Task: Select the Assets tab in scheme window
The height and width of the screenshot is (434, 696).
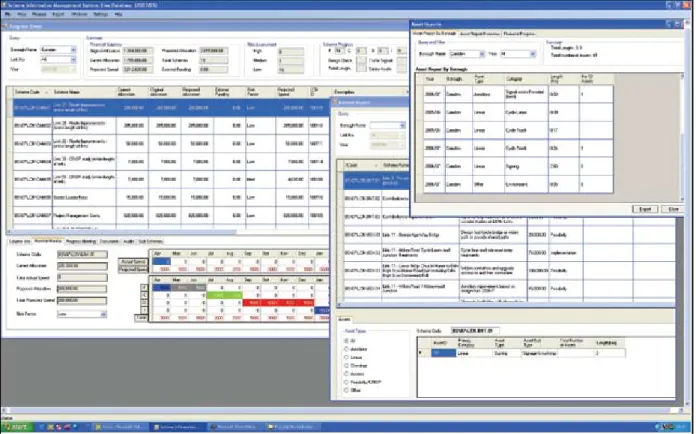Action: click(x=344, y=320)
